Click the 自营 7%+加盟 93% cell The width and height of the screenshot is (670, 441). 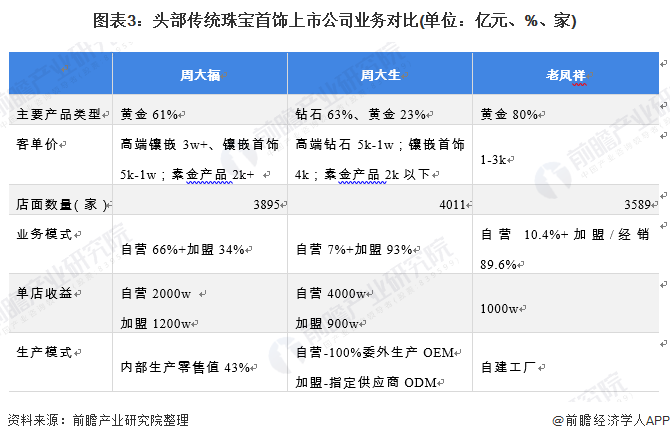(x=354, y=249)
